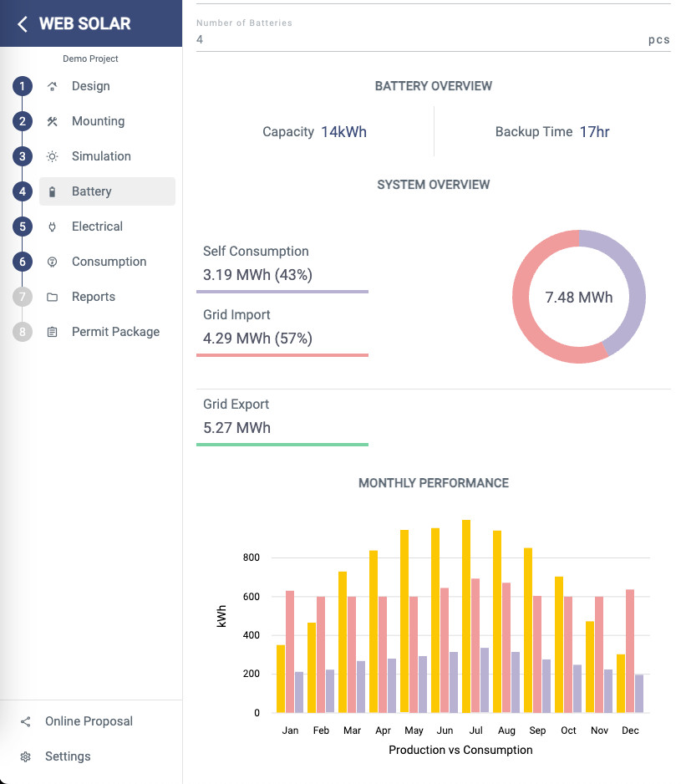Click the Permit Package document icon

click(x=52, y=332)
